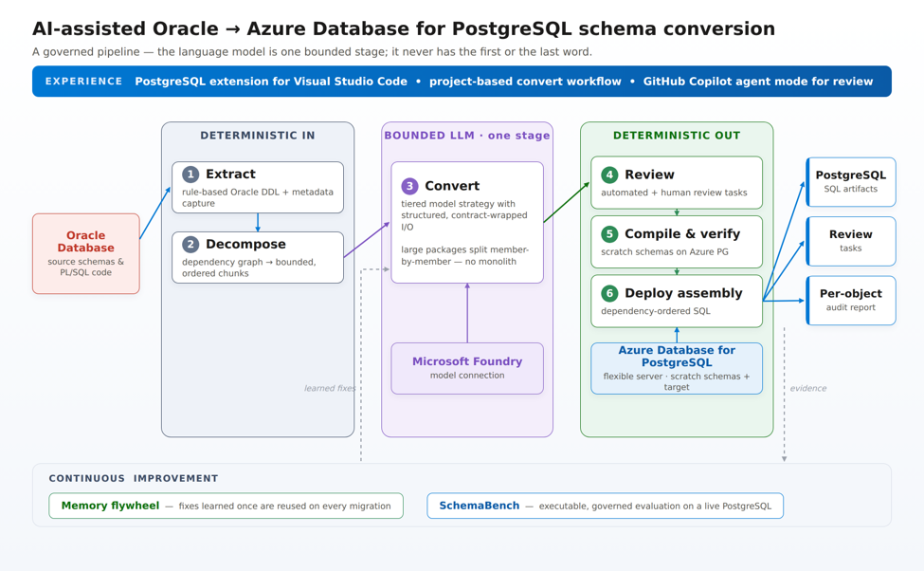
Task: Click 'GitHub Copilot agent mode for review' text
Action: pos(758,82)
